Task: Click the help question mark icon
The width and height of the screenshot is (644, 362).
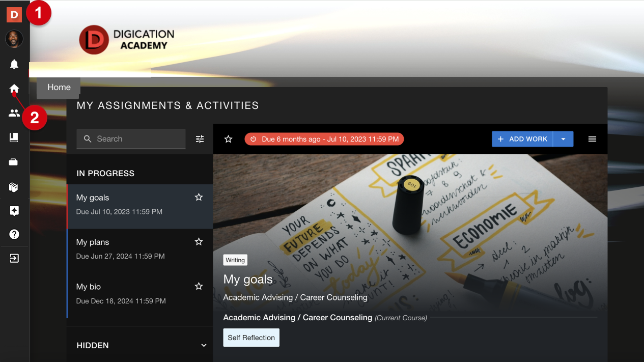Action: 14,234
